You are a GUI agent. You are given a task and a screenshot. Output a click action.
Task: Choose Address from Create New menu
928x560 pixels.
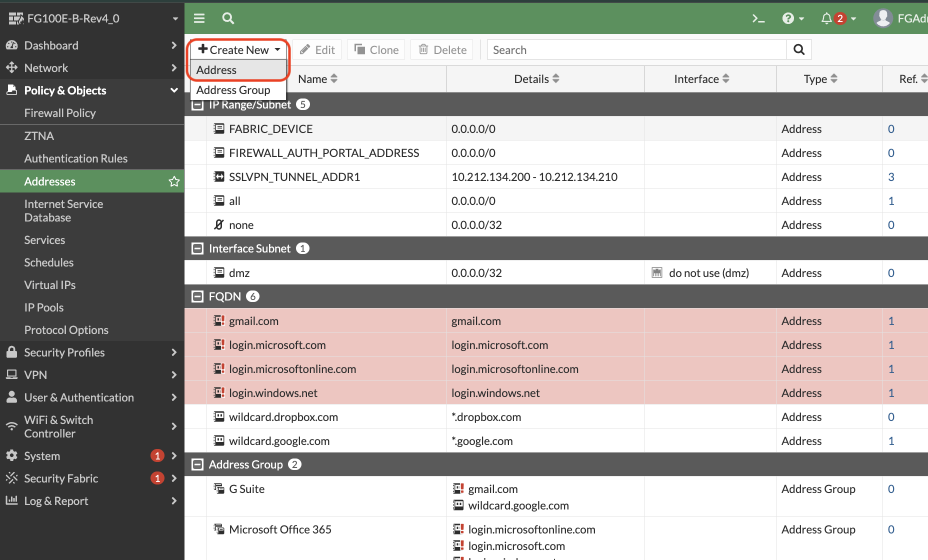(238, 70)
